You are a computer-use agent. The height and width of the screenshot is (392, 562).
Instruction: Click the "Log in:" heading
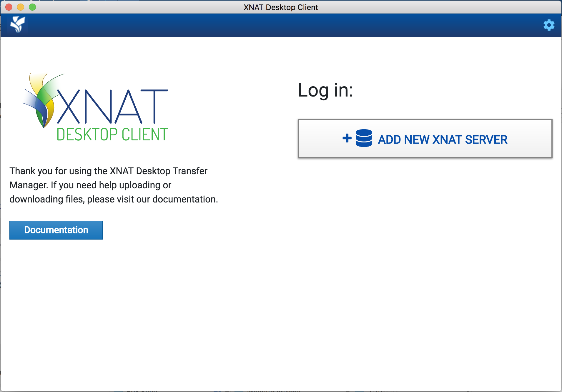pyautogui.click(x=325, y=90)
